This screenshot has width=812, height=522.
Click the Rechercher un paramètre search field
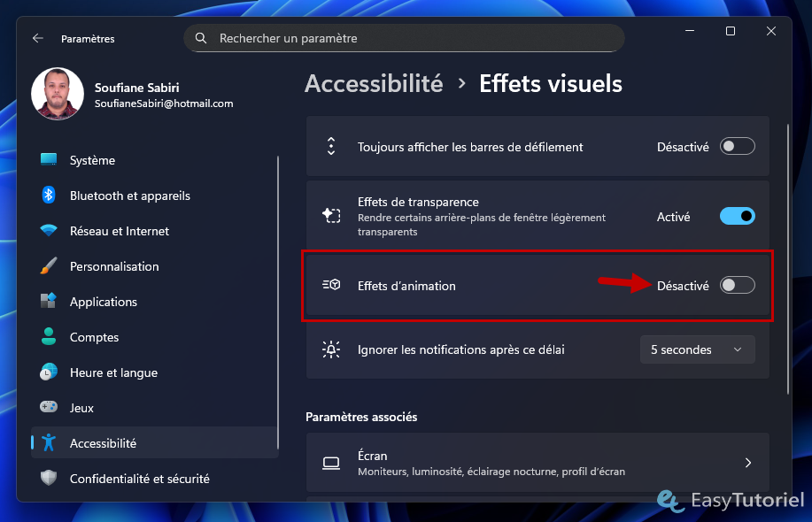point(404,38)
